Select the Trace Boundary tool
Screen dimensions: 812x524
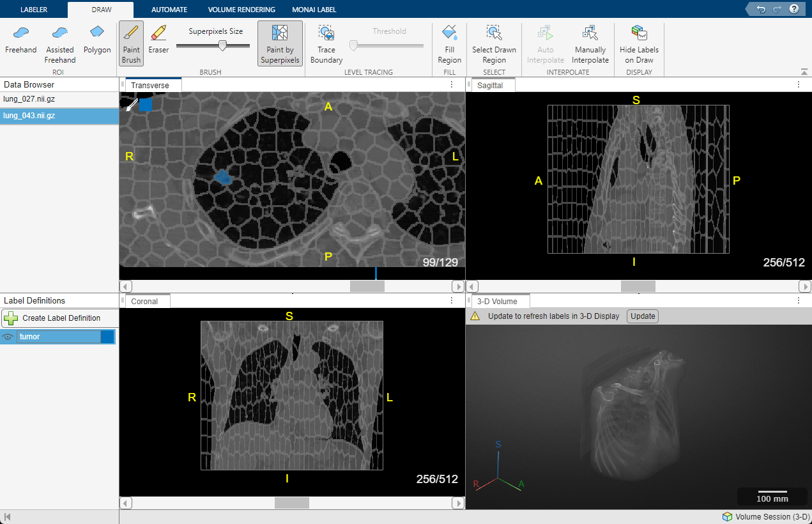pos(326,43)
